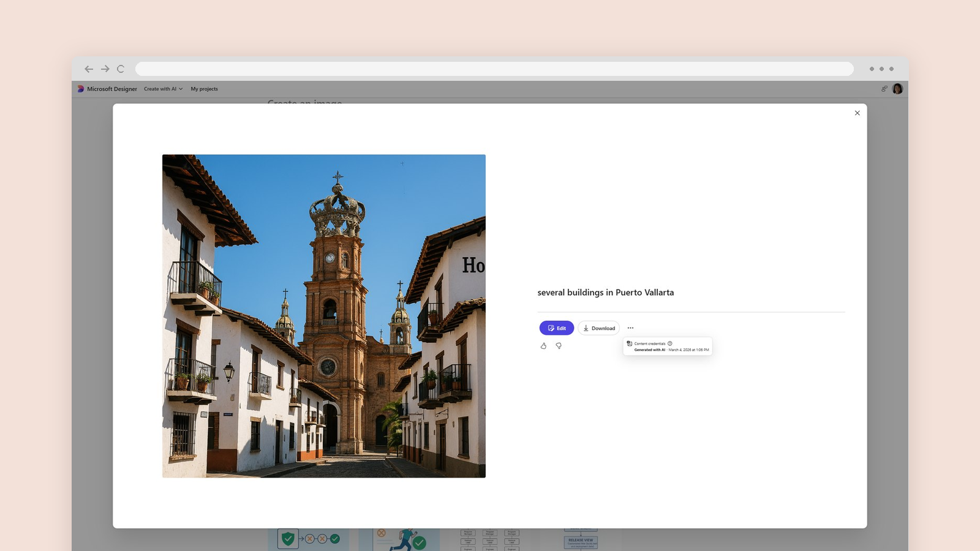The width and height of the screenshot is (980, 551).
Task: Click the prompt text 'several buildings in Puerto Vallarta'
Action: [606, 293]
